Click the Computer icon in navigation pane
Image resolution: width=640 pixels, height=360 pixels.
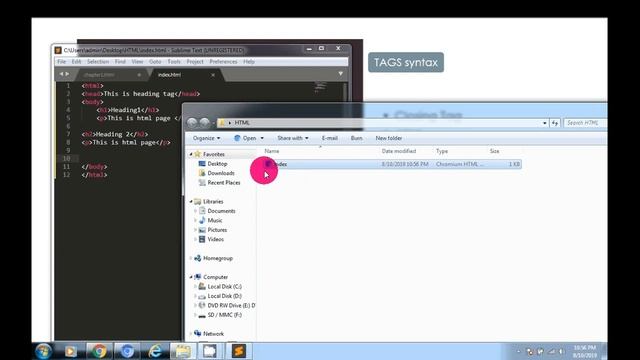click(x=198, y=277)
